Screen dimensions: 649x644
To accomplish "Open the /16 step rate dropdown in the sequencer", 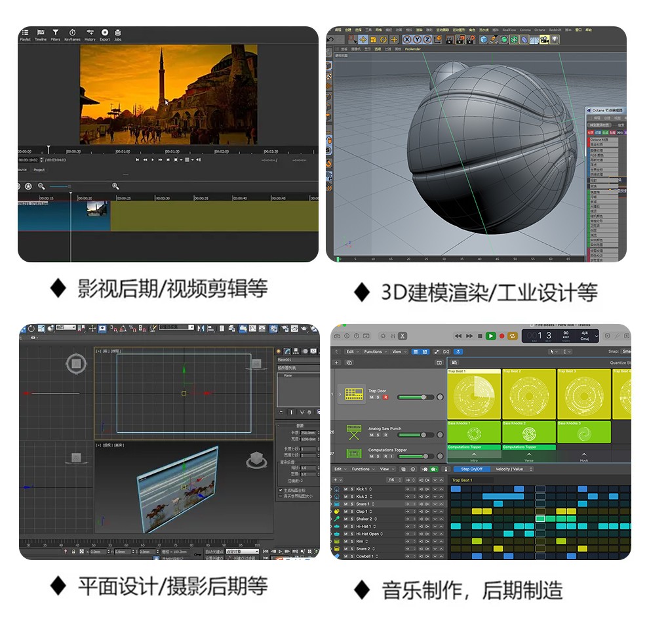I will 394,480.
